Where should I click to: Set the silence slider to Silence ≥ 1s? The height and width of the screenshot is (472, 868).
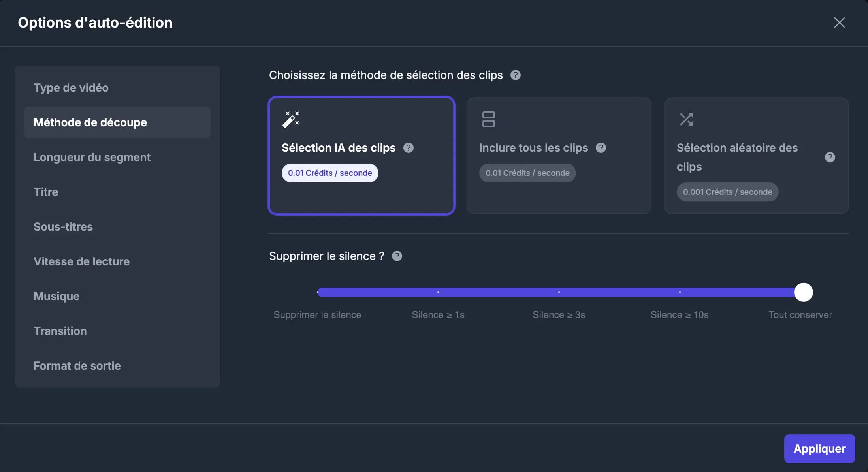tap(438, 292)
